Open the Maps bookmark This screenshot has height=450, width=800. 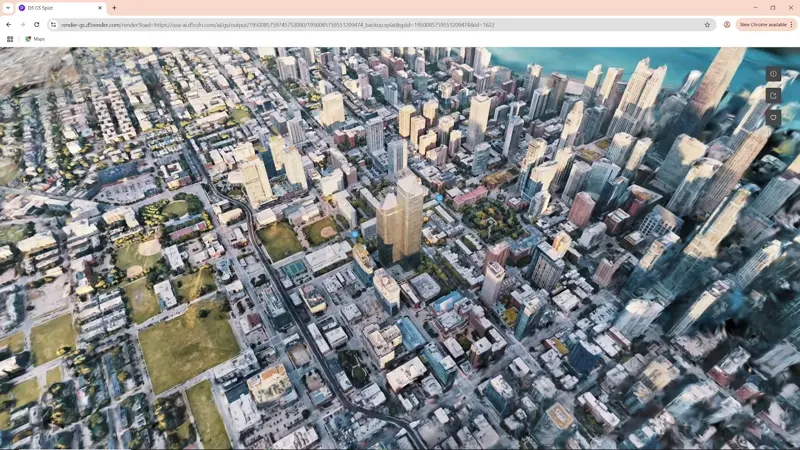click(35, 39)
